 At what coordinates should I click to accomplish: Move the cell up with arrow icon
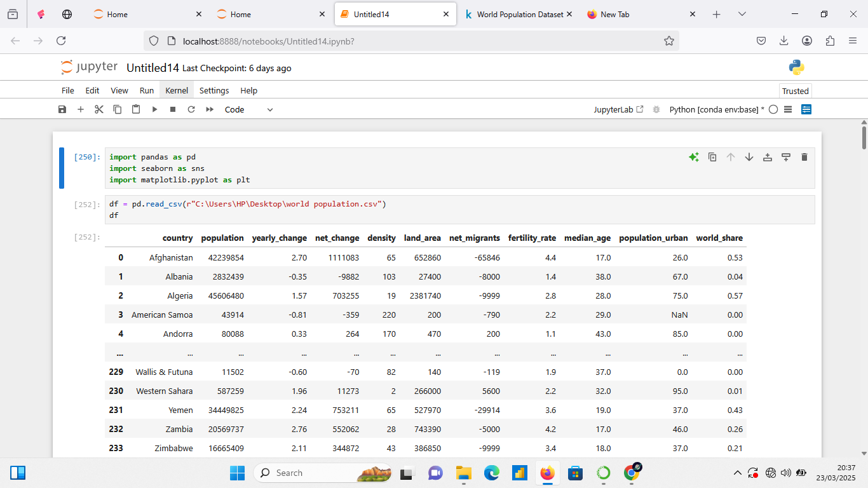[731, 157]
